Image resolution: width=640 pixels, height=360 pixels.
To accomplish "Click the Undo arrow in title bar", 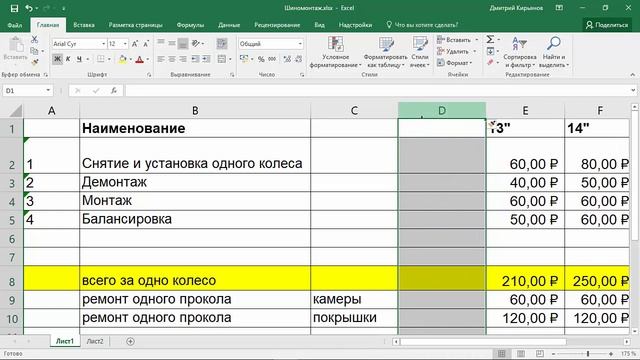I will (x=29, y=8).
